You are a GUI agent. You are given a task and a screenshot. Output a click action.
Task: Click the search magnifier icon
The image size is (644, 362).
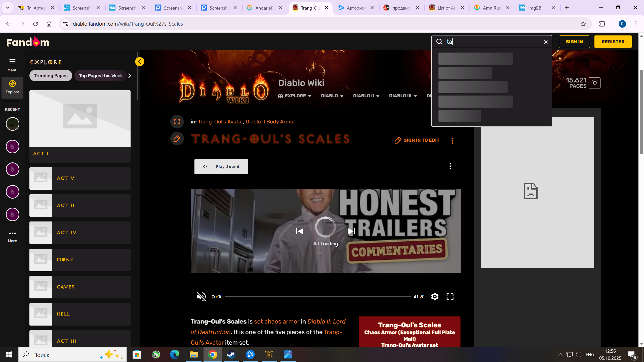pos(439,42)
